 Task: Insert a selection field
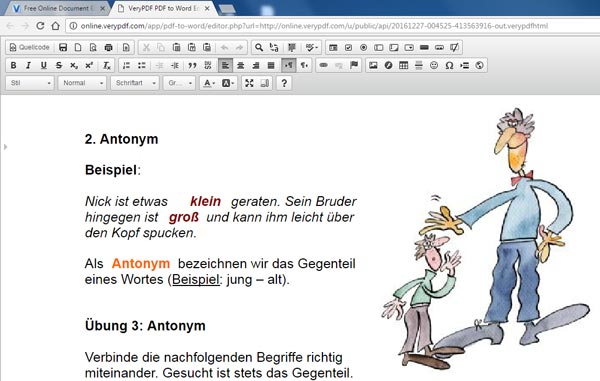click(x=409, y=47)
